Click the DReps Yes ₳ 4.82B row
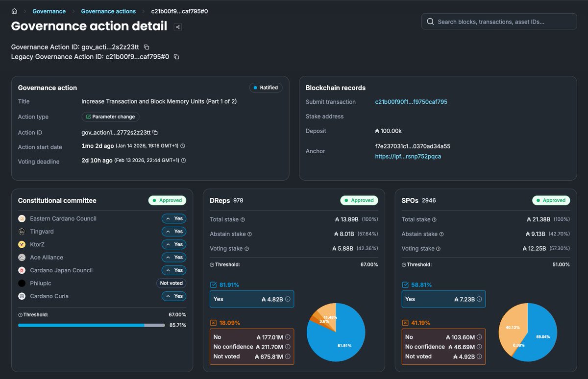 [252, 299]
